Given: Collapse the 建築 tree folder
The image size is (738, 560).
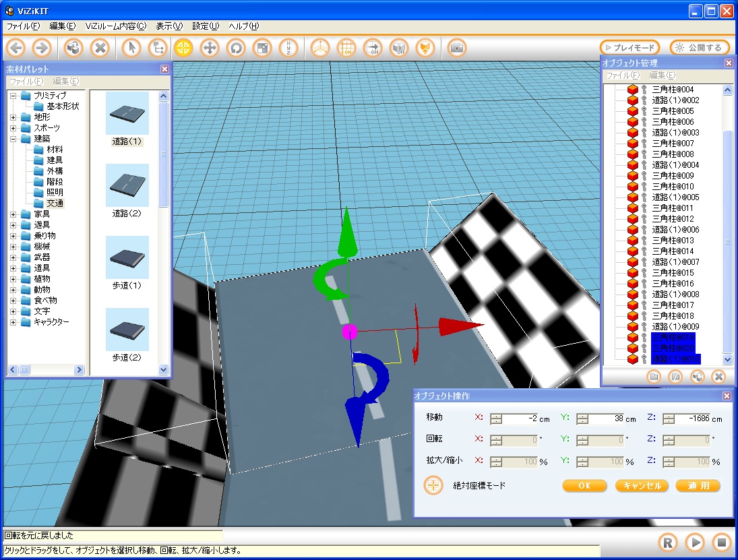Looking at the screenshot, I should tap(13, 139).
